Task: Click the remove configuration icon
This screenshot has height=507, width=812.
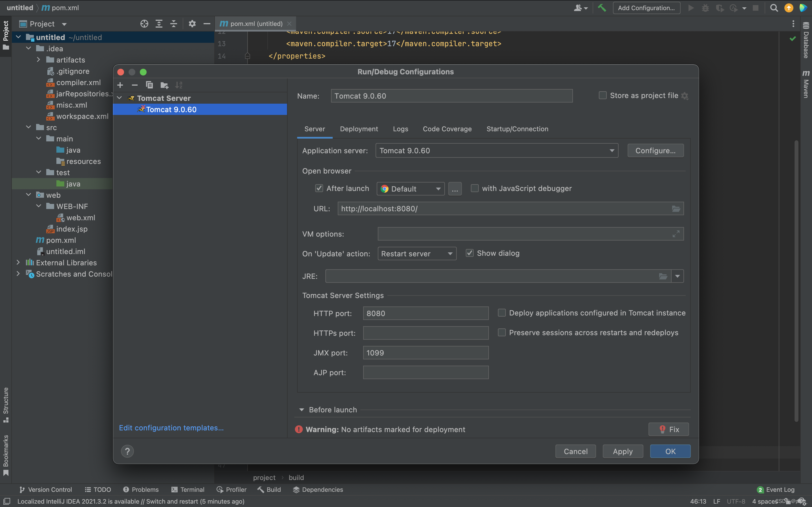Action: (x=134, y=85)
